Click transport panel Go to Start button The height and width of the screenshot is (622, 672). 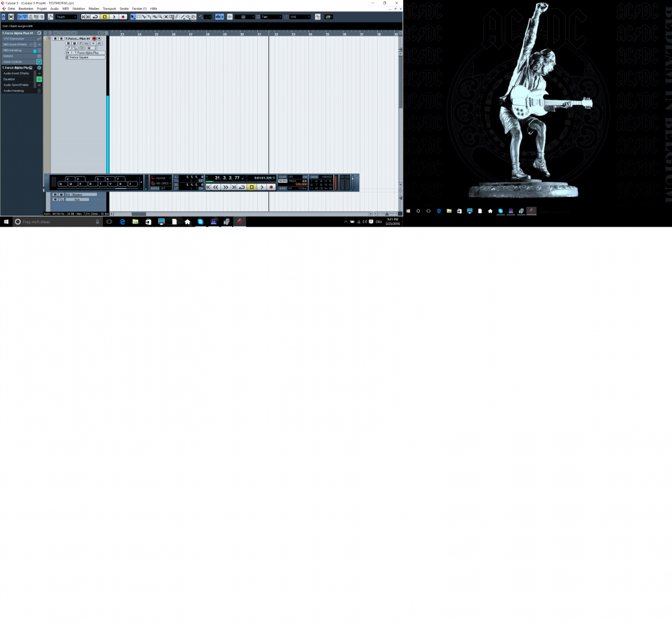pyautogui.click(x=208, y=187)
